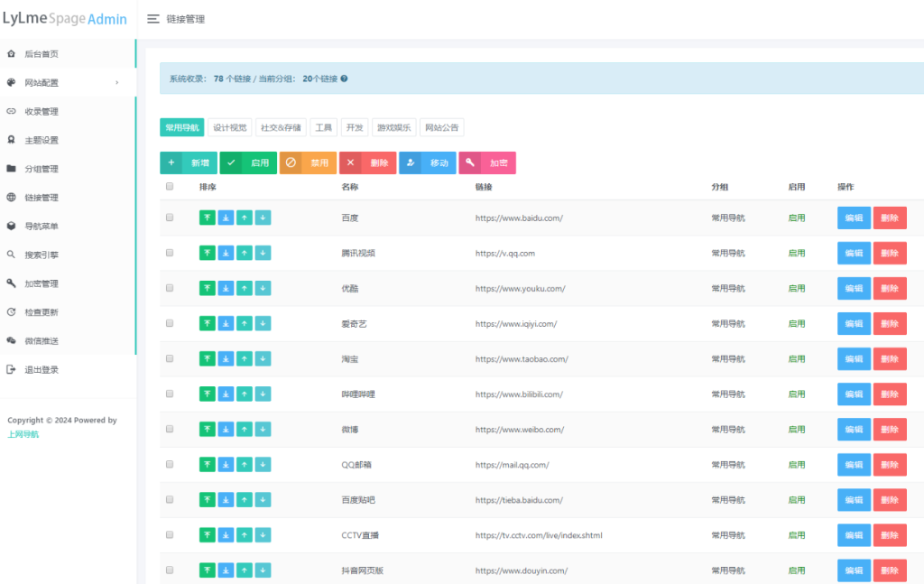Viewport: 924px width, 584px height.
Task: Open the 上网导航 footer link
Action: coord(23,434)
